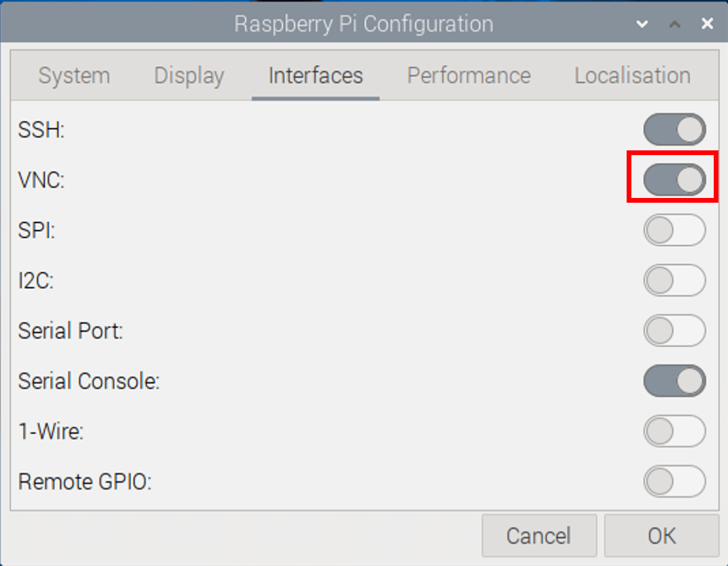
Task: Maximize window using up chevron icon
Action: pyautogui.click(x=675, y=24)
